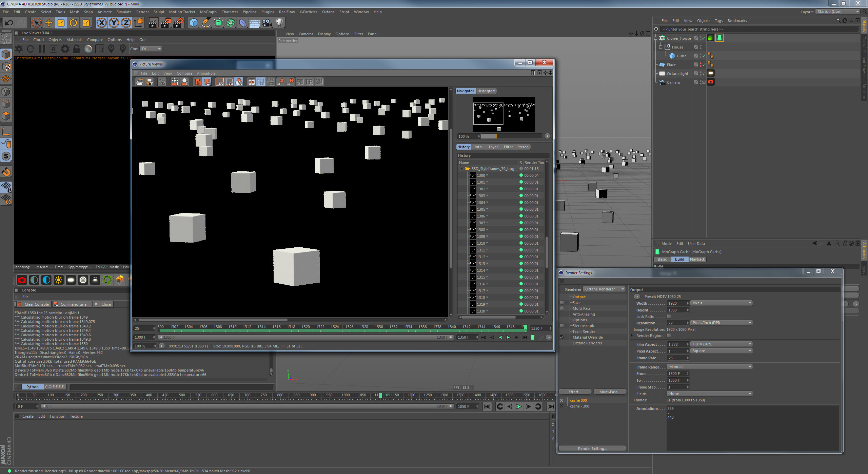Click the Multi-Pass... button
The height and width of the screenshot is (474, 868).
[x=610, y=392]
